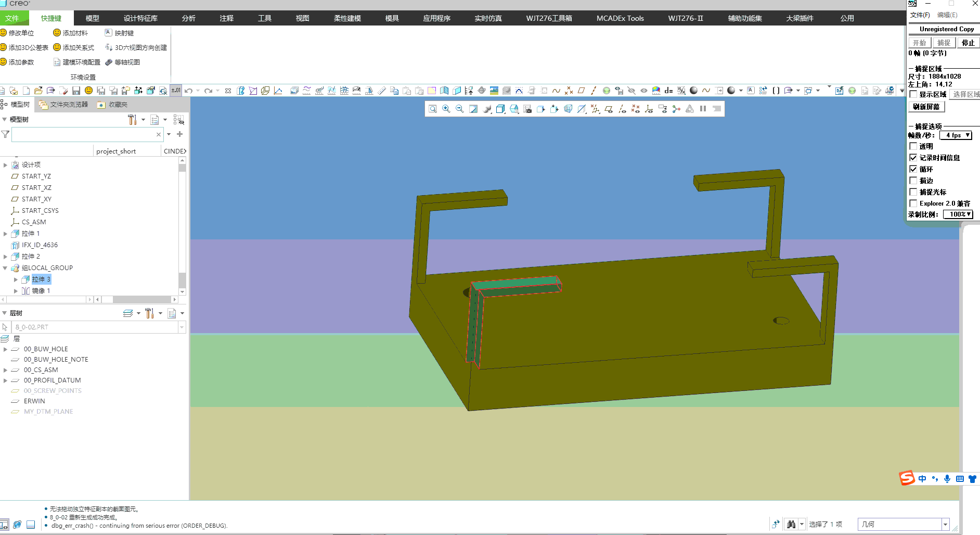
Task: Click the d= relations icon in toolbar
Action: click(669, 91)
